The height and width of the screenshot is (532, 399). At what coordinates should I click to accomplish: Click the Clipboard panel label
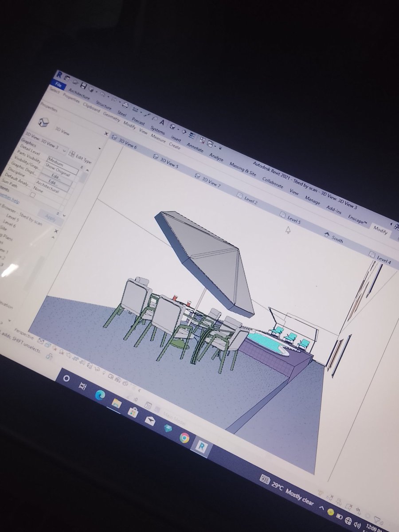coord(92,107)
